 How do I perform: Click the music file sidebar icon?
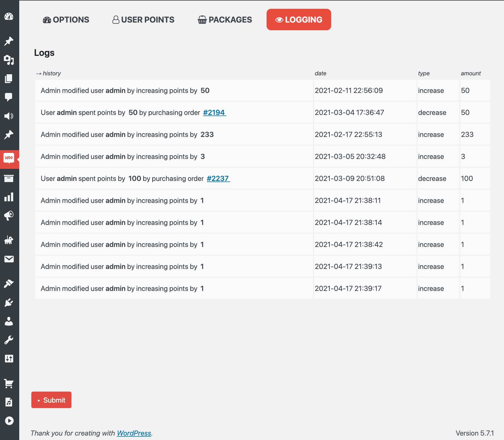click(x=9, y=402)
